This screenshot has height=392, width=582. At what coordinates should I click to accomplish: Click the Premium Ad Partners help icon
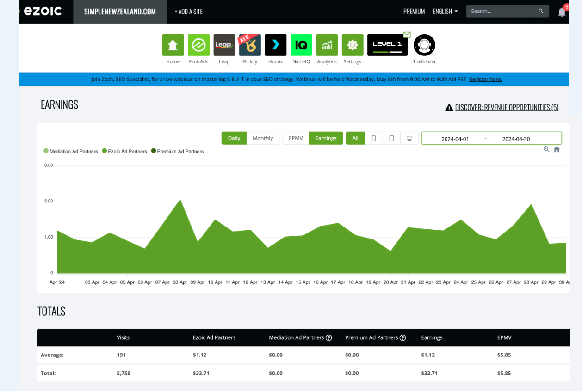tap(403, 338)
